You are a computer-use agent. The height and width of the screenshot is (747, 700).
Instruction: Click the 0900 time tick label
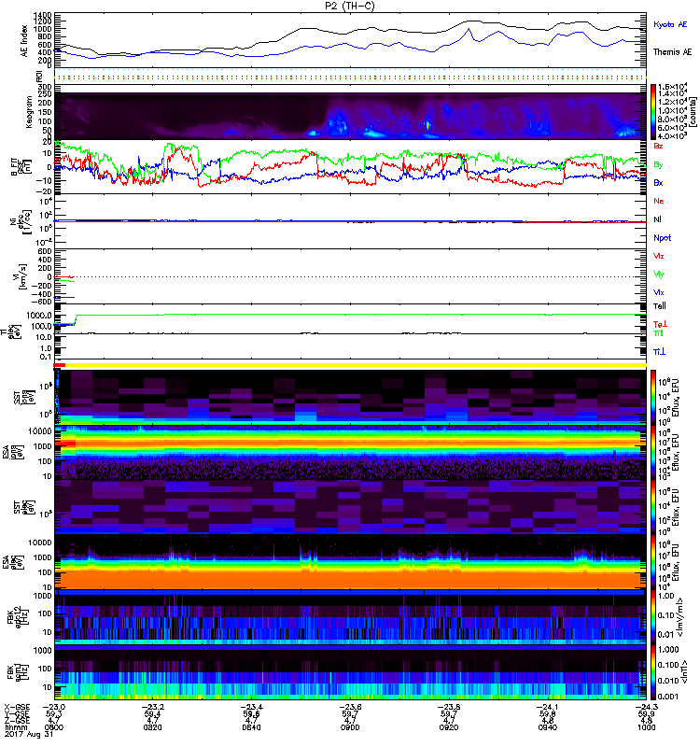pos(350,727)
